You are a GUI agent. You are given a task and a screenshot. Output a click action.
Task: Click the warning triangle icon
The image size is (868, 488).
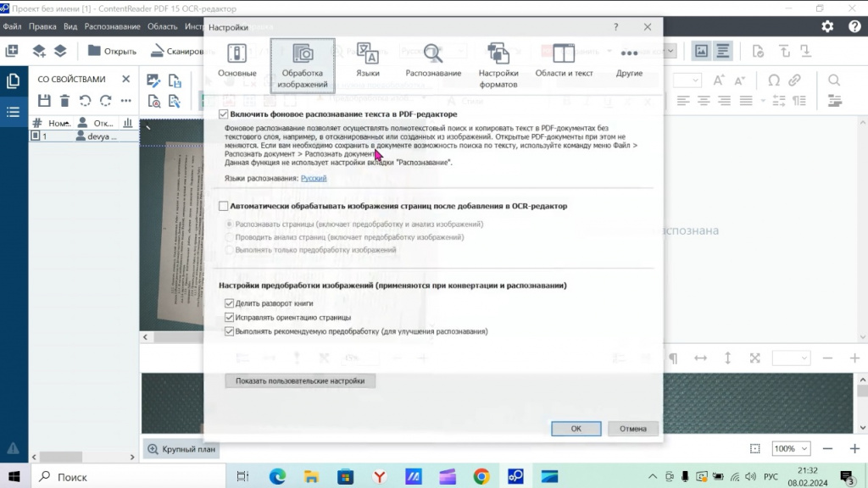(13, 449)
